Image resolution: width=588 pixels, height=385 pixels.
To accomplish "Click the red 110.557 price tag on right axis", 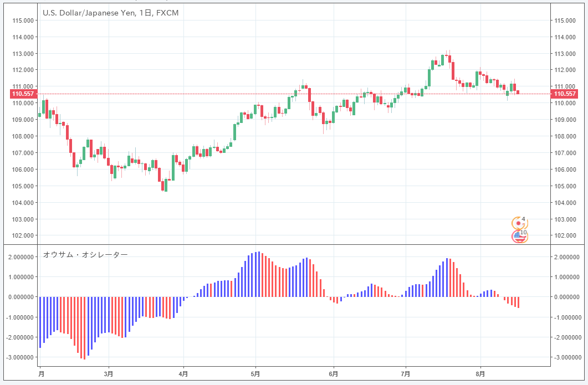I will coord(564,94).
